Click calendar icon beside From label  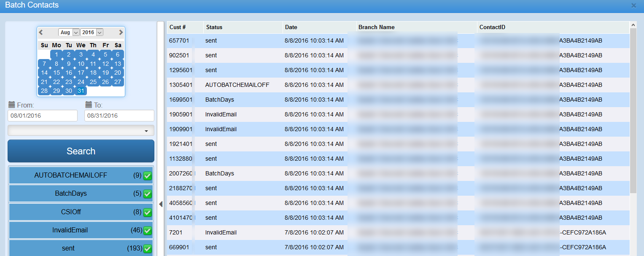point(11,105)
